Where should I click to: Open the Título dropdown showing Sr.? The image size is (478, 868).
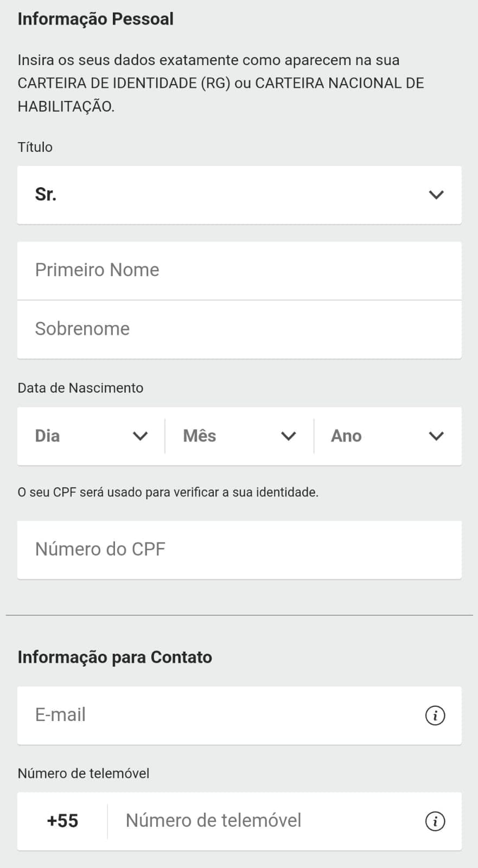[239, 195]
